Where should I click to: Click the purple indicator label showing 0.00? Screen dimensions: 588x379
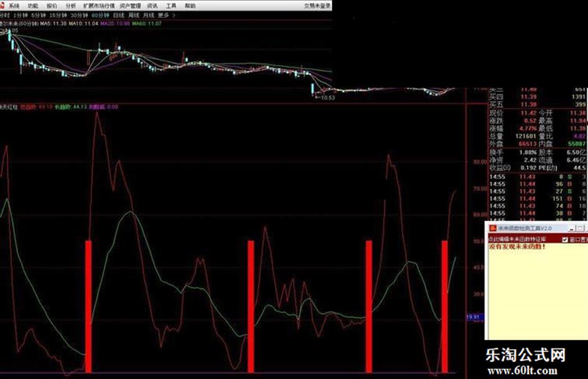[x=103, y=107]
